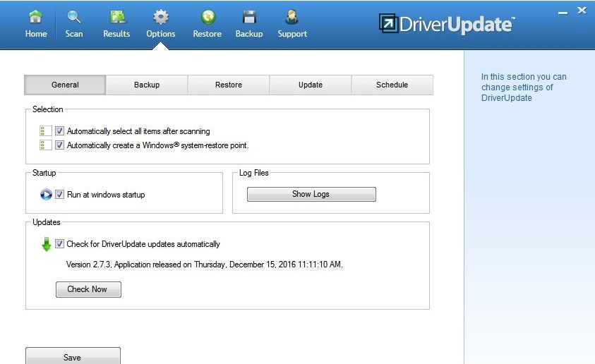Open the Results icon in toolbar

coord(118,17)
